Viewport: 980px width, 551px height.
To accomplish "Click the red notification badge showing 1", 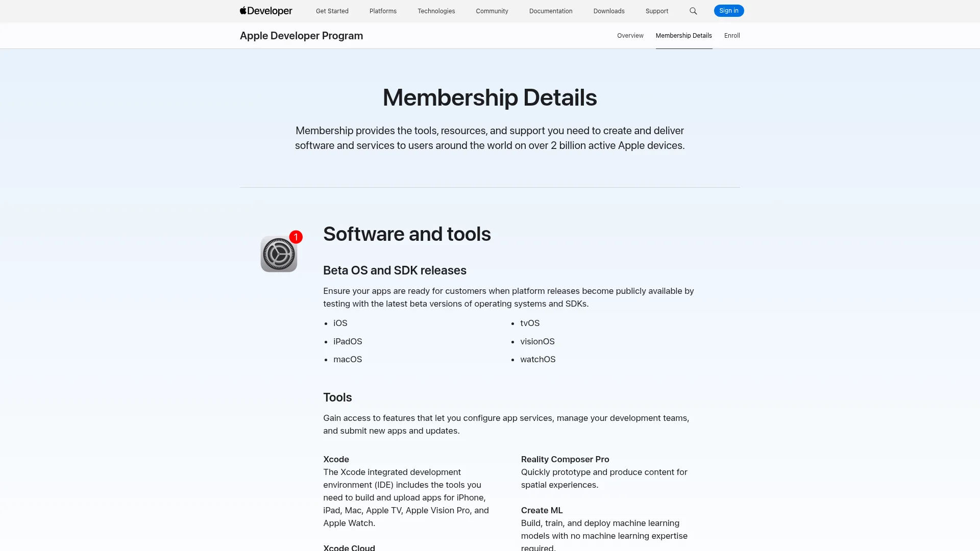I will (296, 237).
